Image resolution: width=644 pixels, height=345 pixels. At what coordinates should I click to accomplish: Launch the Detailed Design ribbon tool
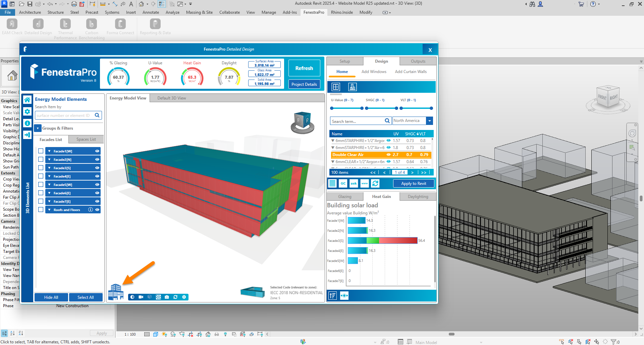(x=38, y=26)
